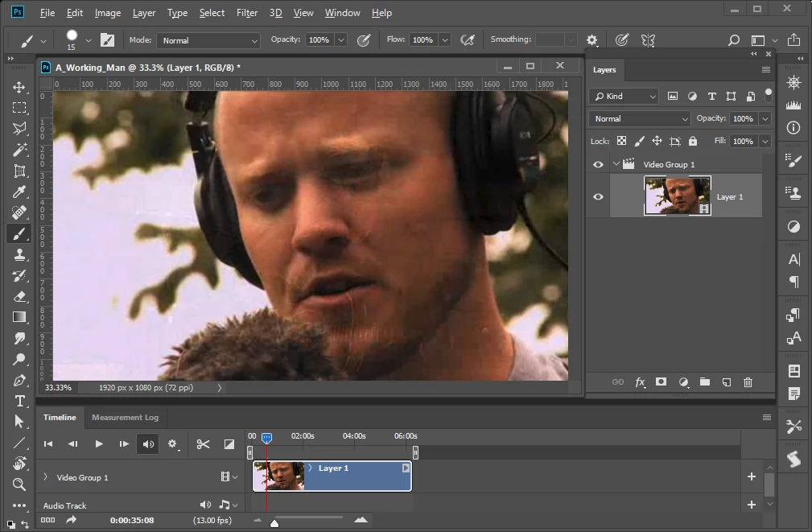Select the Line tool
The width and height of the screenshot is (812, 532).
19,443
